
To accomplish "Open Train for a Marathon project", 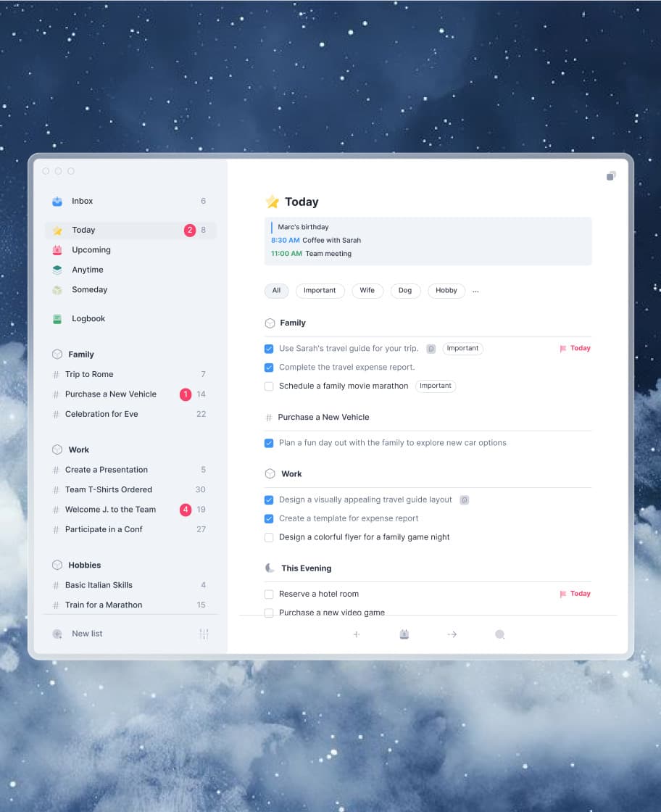I will tap(130, 605).
